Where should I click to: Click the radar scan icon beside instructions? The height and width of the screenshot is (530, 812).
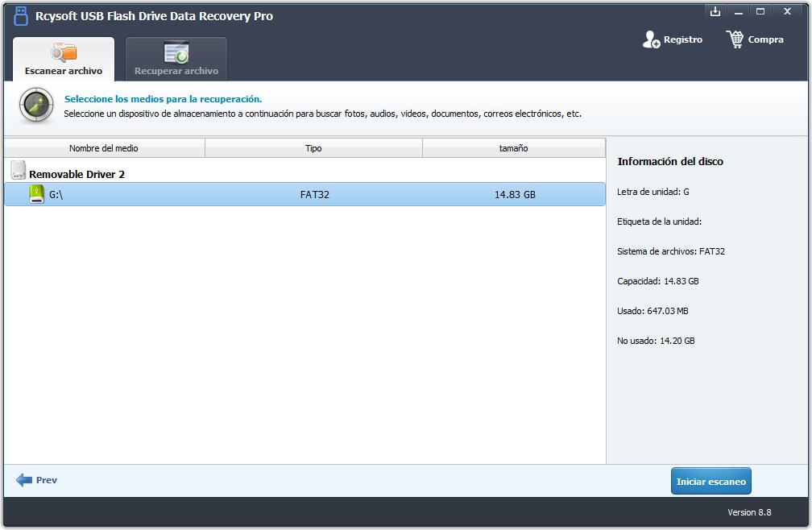pyautogui.click(x=36, y=106)
